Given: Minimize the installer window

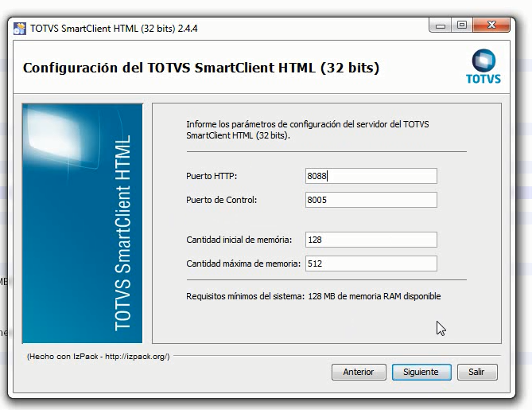Looking at the screenshot, I should [441, 25].
